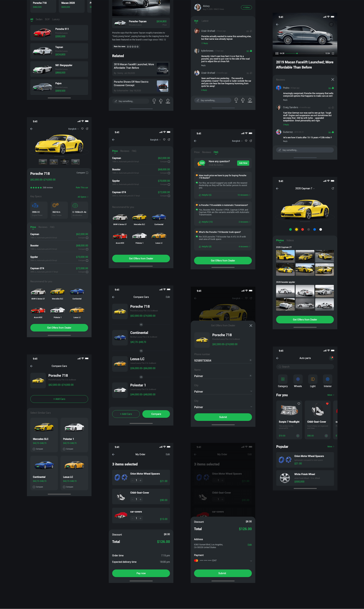Open the 2020 Cayman T model dropdown
Screen dimensions: 364x609
(305, 188)
